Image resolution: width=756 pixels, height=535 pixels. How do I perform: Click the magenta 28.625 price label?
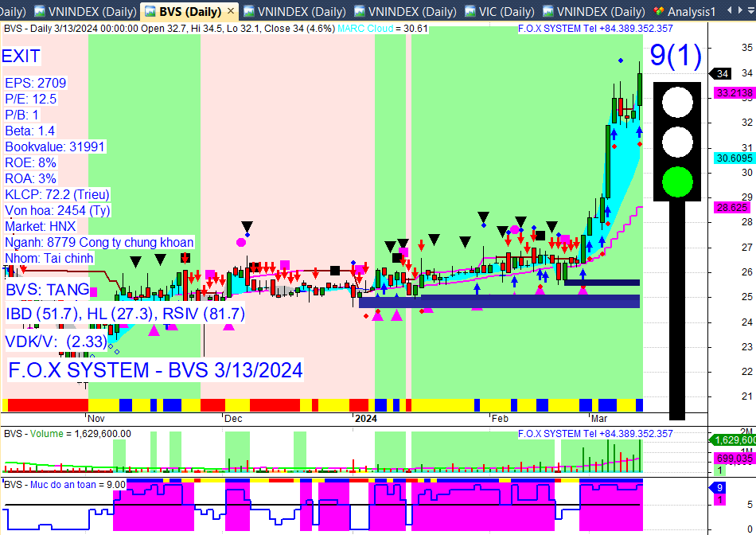[x=732, y=208]
